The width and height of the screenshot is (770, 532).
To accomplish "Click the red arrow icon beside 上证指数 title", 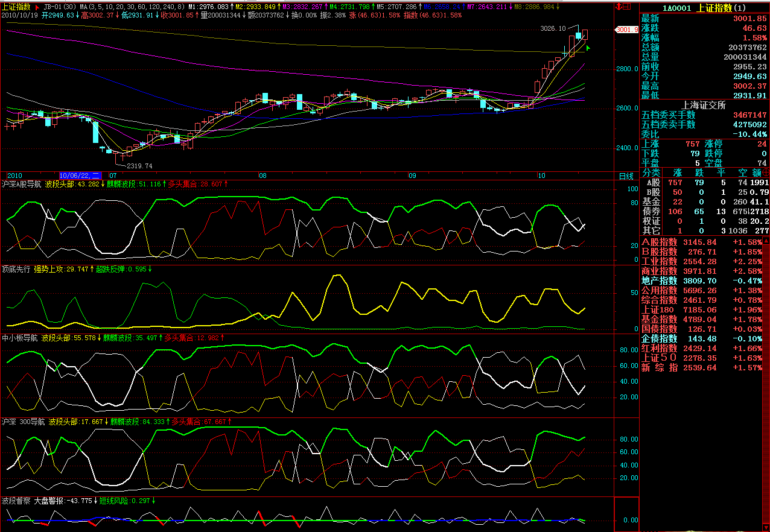I will [x=37, y=7].
